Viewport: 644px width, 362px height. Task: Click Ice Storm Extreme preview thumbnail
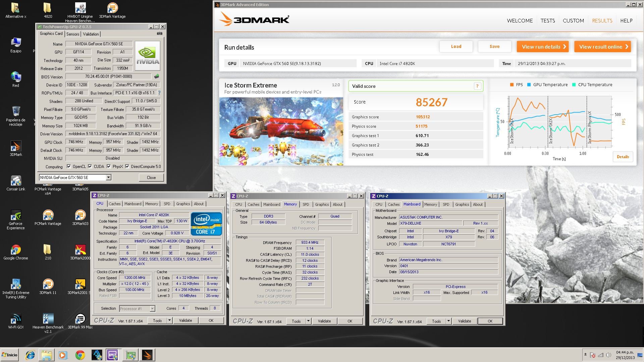281,131
